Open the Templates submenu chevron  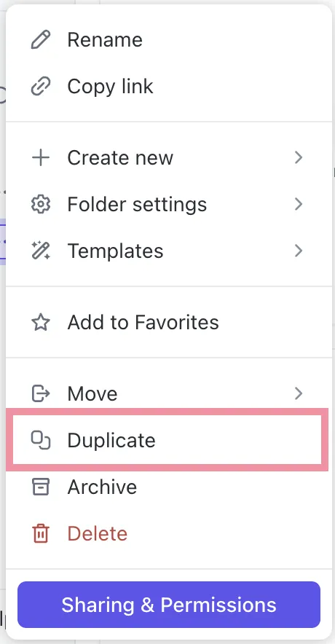point(299,251)
